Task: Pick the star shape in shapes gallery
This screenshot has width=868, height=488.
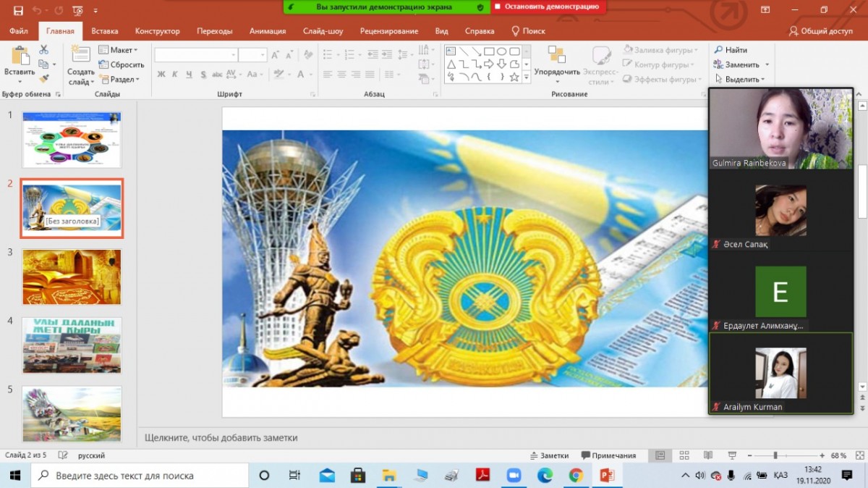Action: [514, 77]
